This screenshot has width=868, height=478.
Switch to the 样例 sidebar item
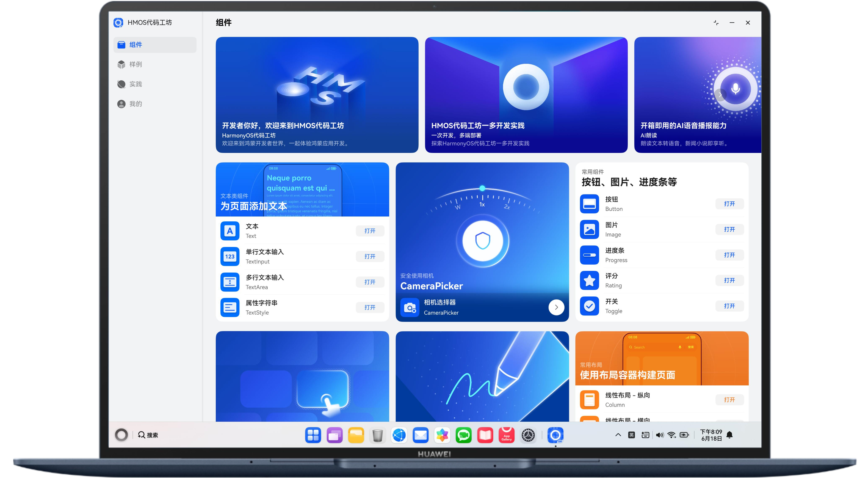(x=155, y=64)
